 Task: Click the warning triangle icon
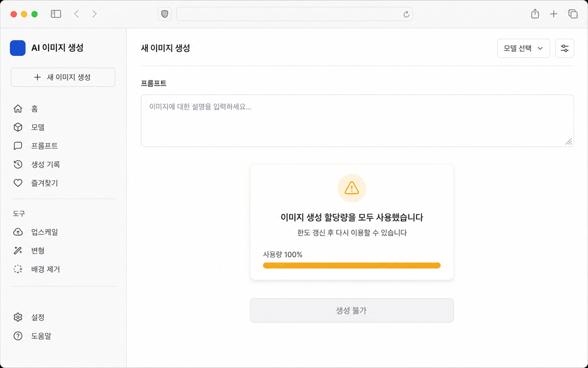(352, 188)
